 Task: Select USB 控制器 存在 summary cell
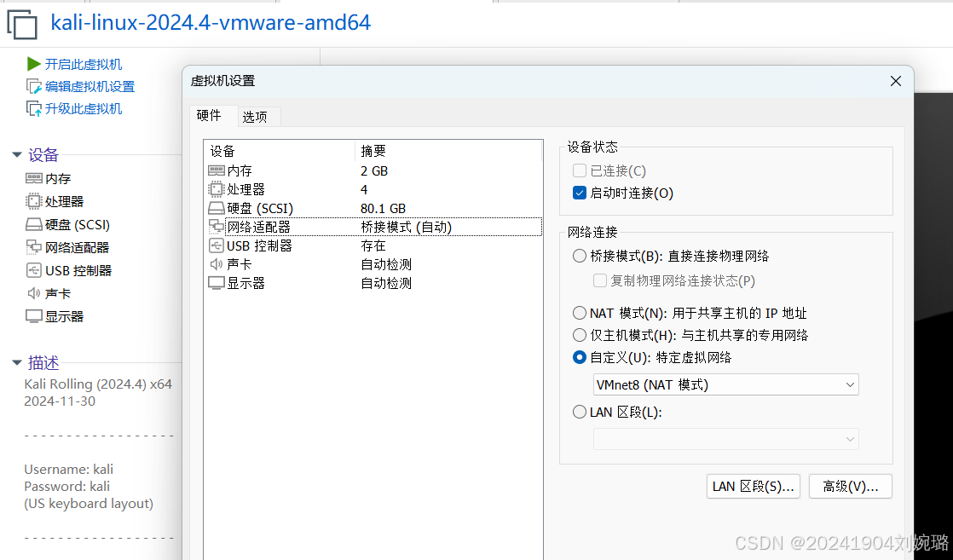[373, 245]
